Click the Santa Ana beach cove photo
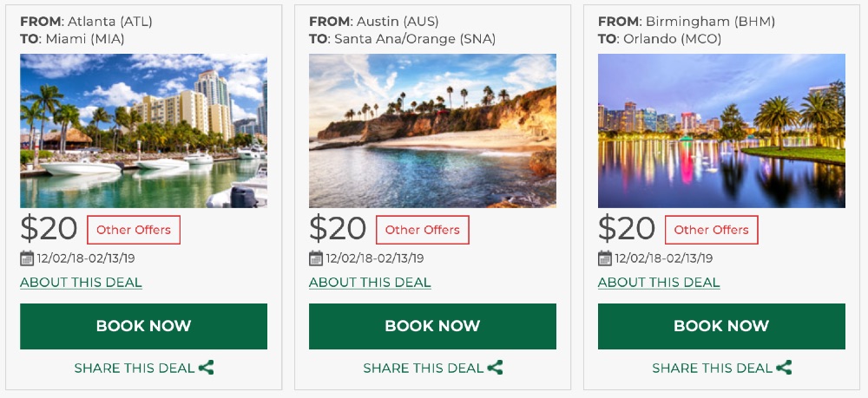Screen dimensions: 868x398 432,131
